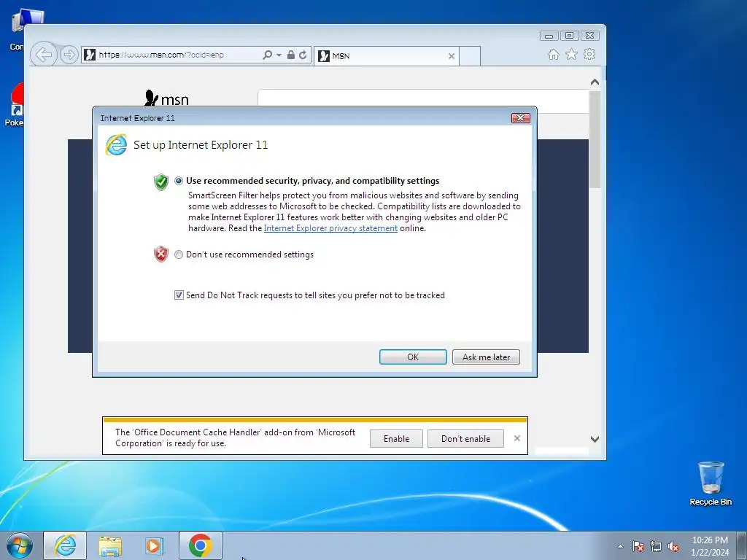Image resolution: width=747 pixels, height=560 pixels.
Task: Launch Windows Media Player from taskbar
Action: click(x=155, y=545)
